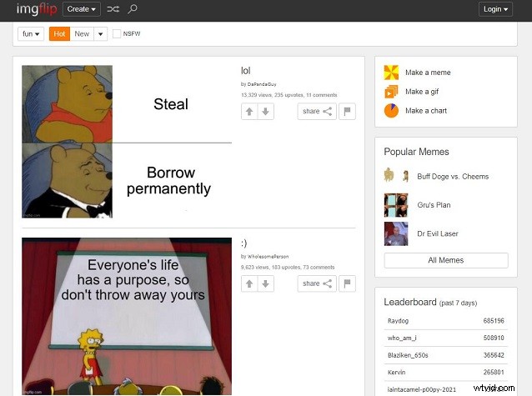Image resolution: width=532 pixels, height=396 pixels.
Task: Share the "lol" meme
Action: (x=317, y=112)
